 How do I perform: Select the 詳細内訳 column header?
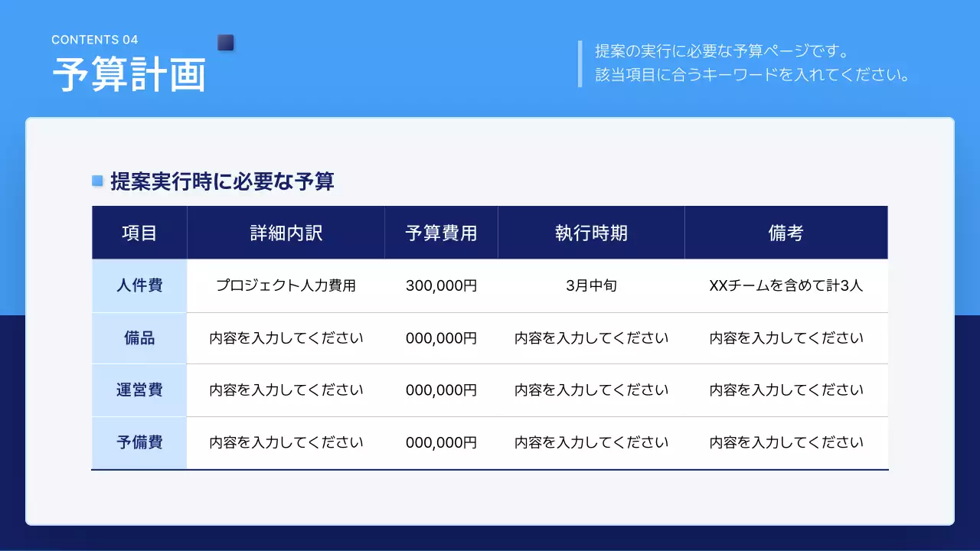[x=286, y=233]
